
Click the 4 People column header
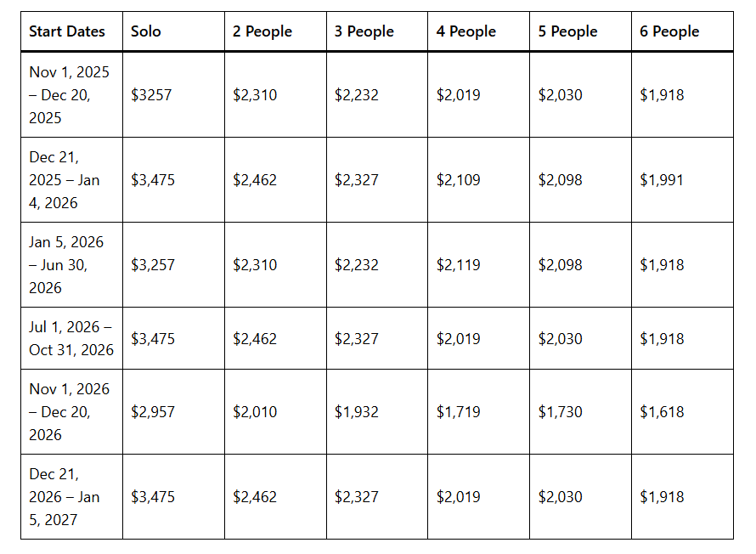[466, 31]
